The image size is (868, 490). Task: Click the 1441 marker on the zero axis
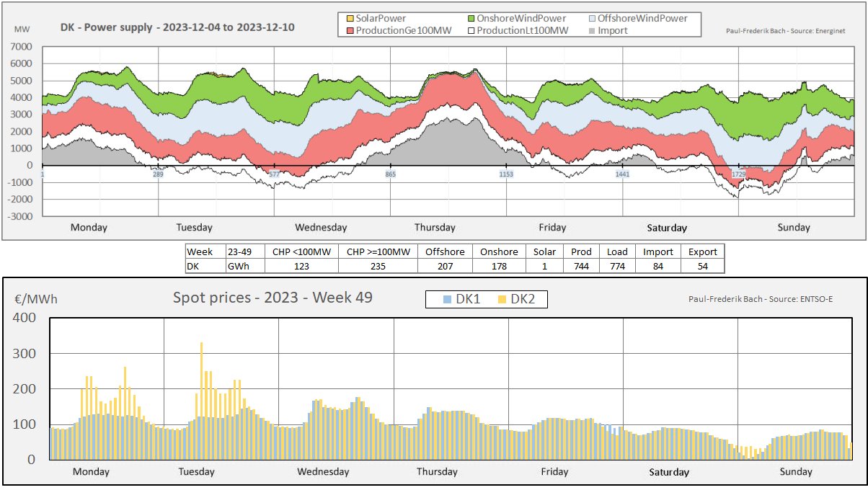coord(623,174)
